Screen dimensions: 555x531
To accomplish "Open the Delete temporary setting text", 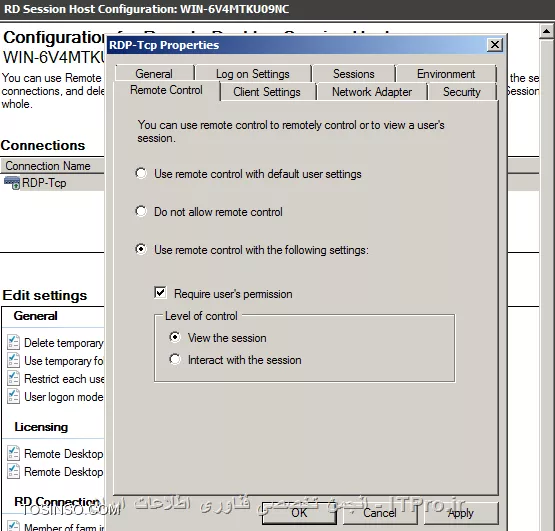I will pyautogui.click(x=64, y=343).
